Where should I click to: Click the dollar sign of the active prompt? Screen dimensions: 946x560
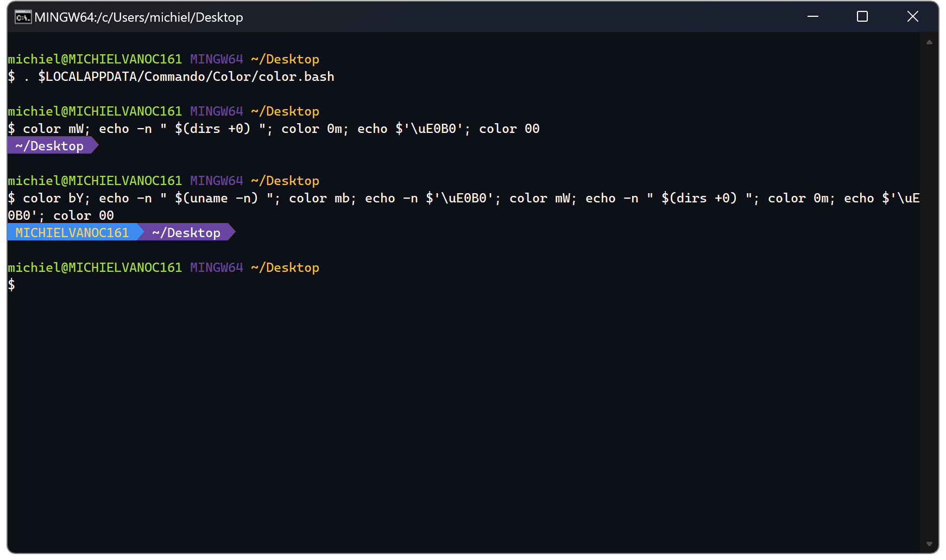(11, 285)
